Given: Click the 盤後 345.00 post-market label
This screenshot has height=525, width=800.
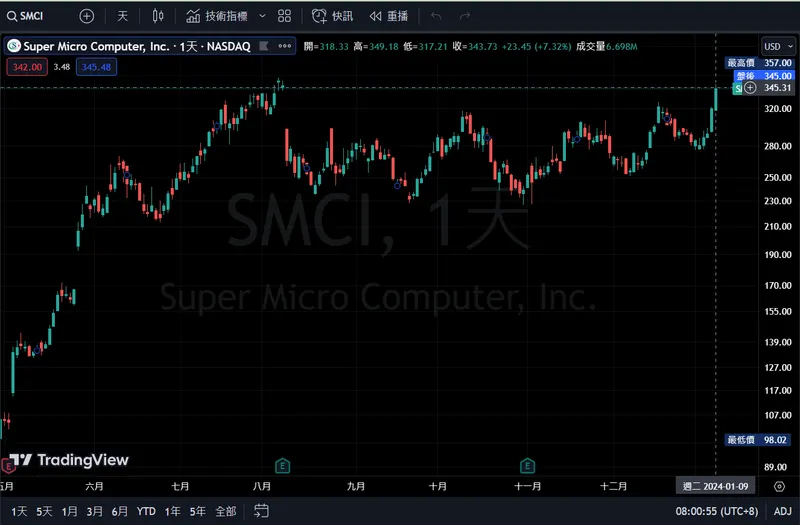Looking at the screenshot, I should [x=764, y=76].
